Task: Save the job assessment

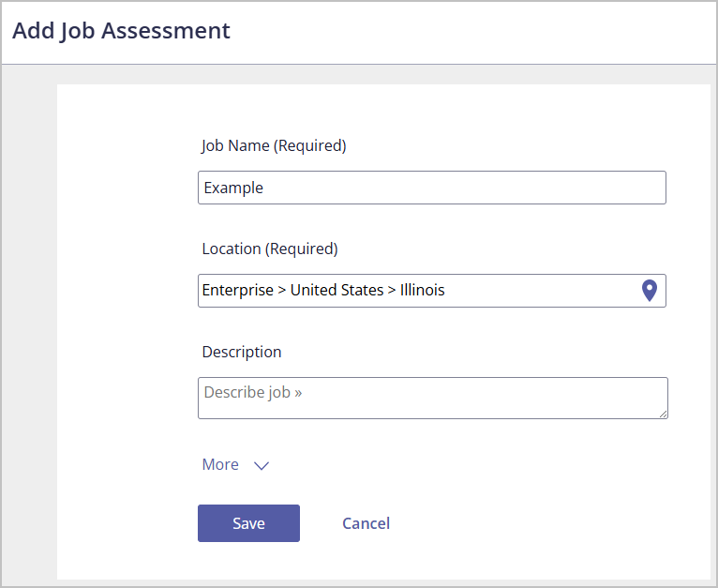Action: (248, 523)
